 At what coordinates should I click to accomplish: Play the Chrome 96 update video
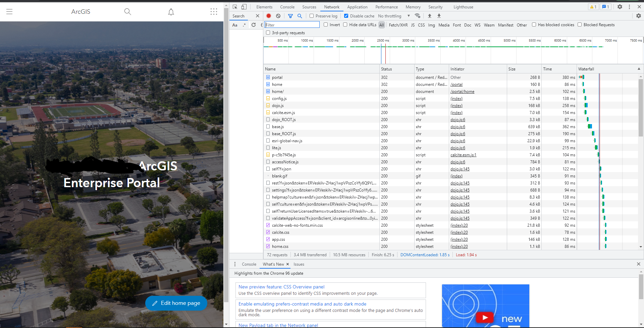click(485, 317)
